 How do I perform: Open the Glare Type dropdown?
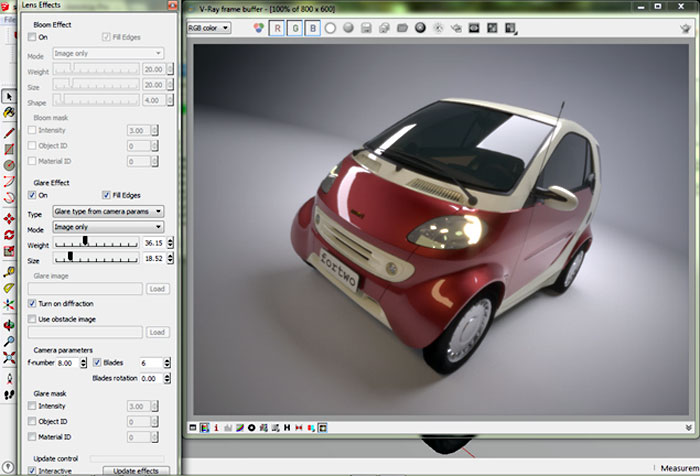coord(108,211)
